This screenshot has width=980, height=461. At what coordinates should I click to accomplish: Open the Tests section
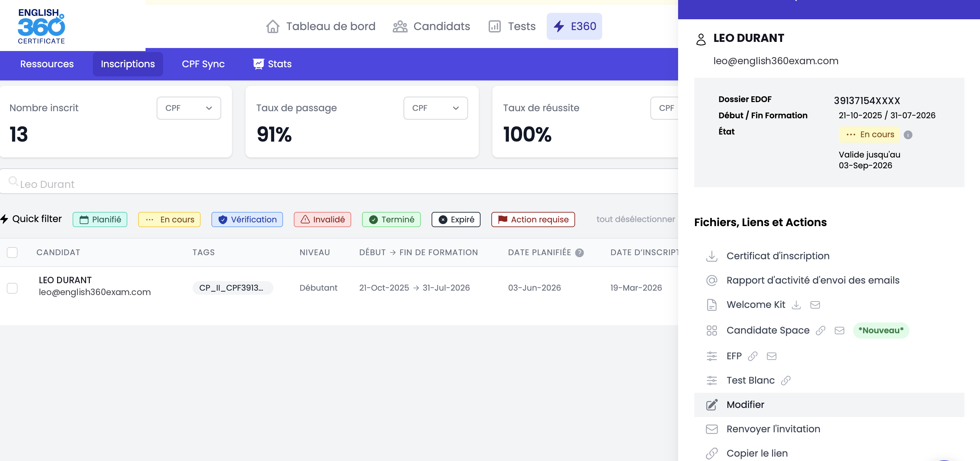click(512, 26)
